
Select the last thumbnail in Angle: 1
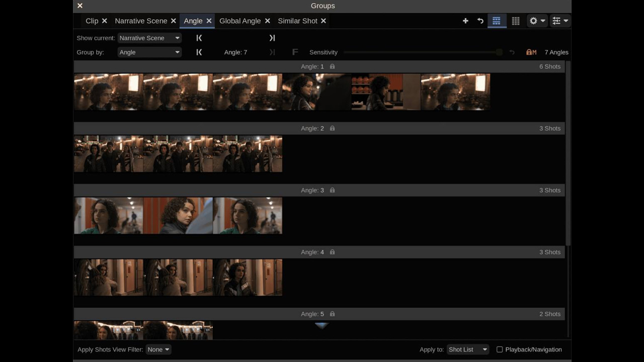coord(455,92)
